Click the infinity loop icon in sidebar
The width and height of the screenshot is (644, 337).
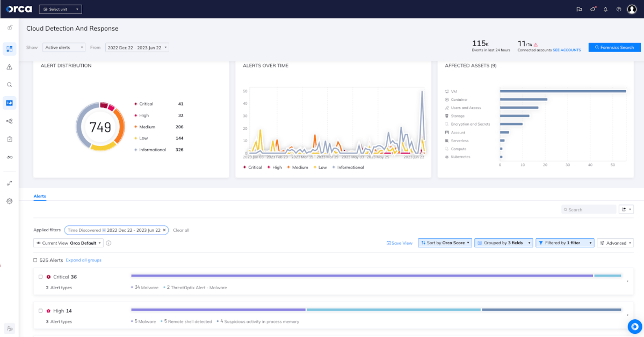click(10, 157)
